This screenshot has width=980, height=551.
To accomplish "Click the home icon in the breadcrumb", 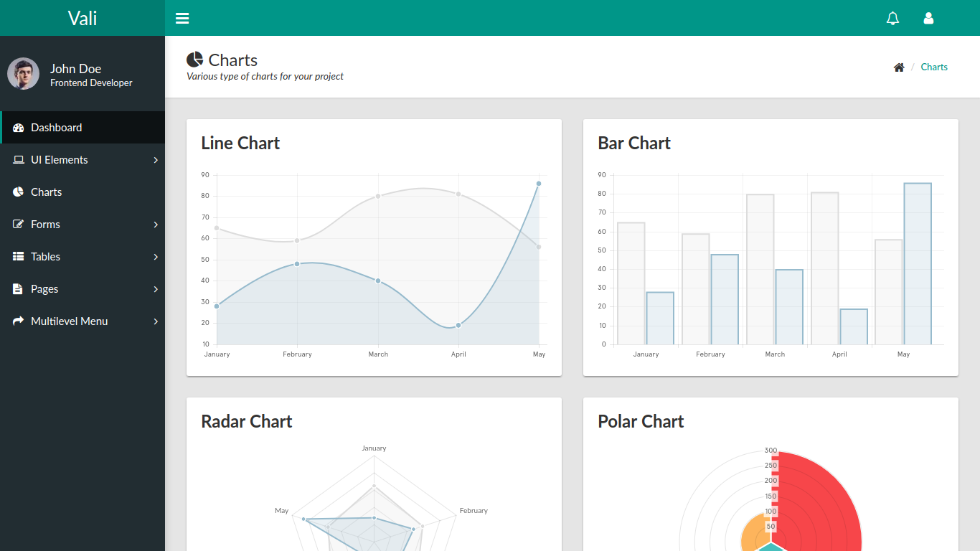I will point(899,67).
